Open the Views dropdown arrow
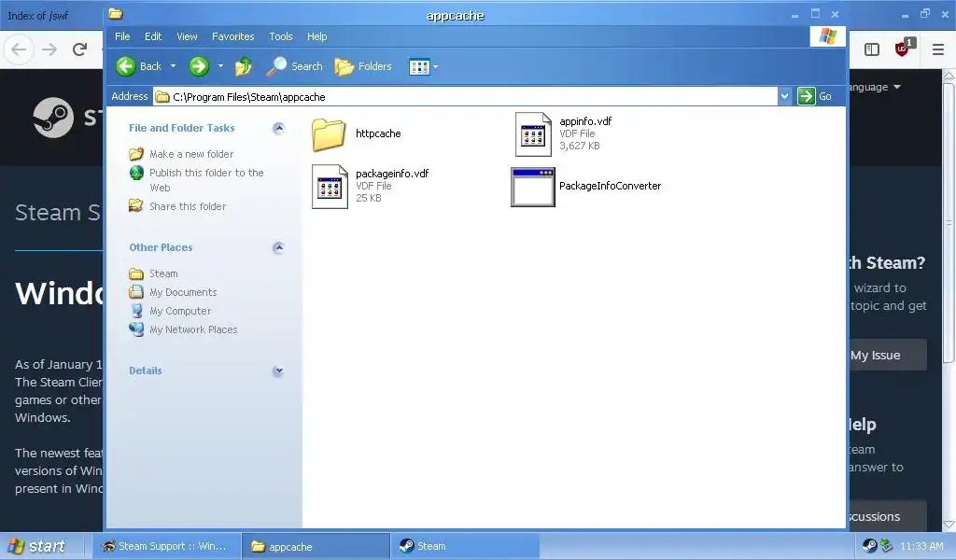This screenshot has height=560, width=956. point(435,67)
